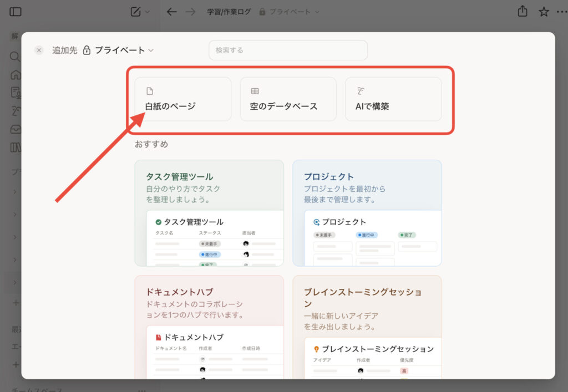Close the template dialog with X
568x392 pixels.
[39, 50]
